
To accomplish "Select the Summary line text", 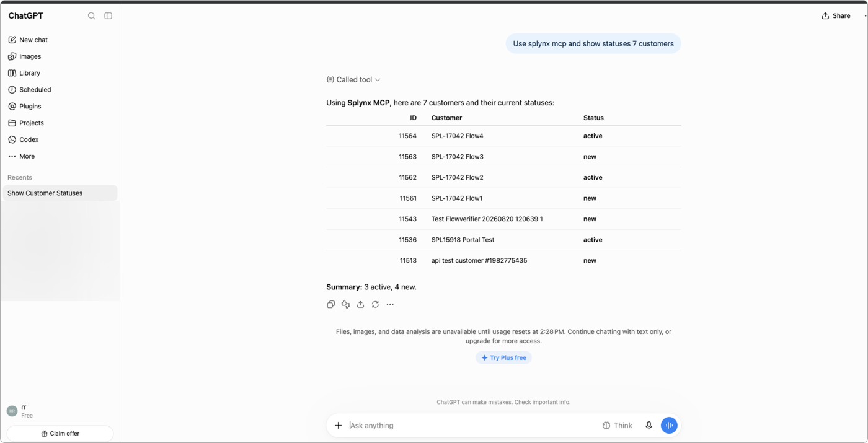I will [371, 287].
